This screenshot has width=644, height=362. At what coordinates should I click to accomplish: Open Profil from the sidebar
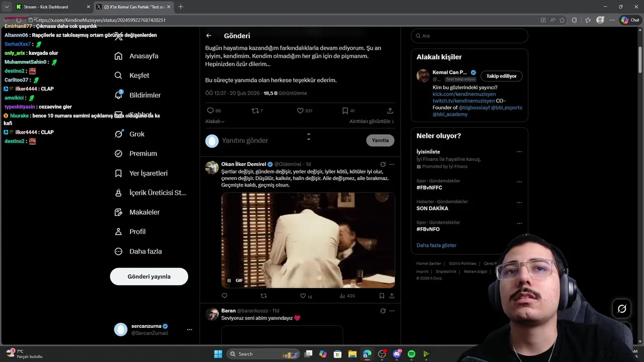[130, 232]
